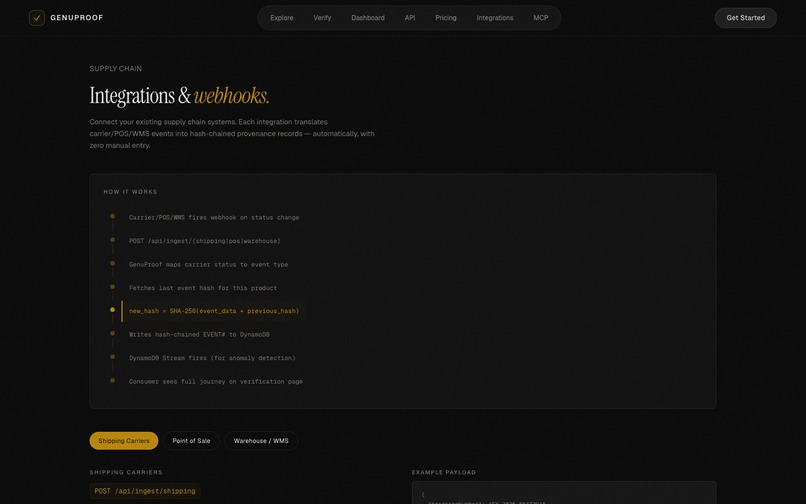Open the API nav link

pyautogui.click(x=410, y=18)
